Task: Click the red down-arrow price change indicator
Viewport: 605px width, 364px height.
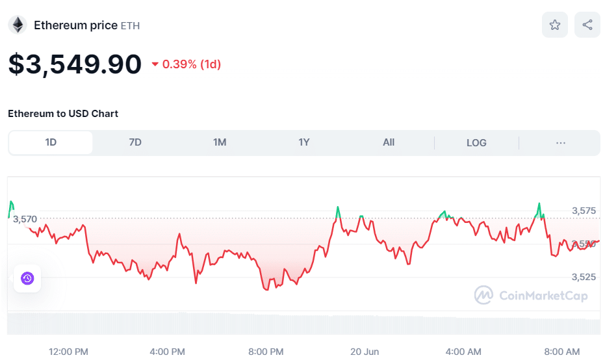Action: click(155, 64)
